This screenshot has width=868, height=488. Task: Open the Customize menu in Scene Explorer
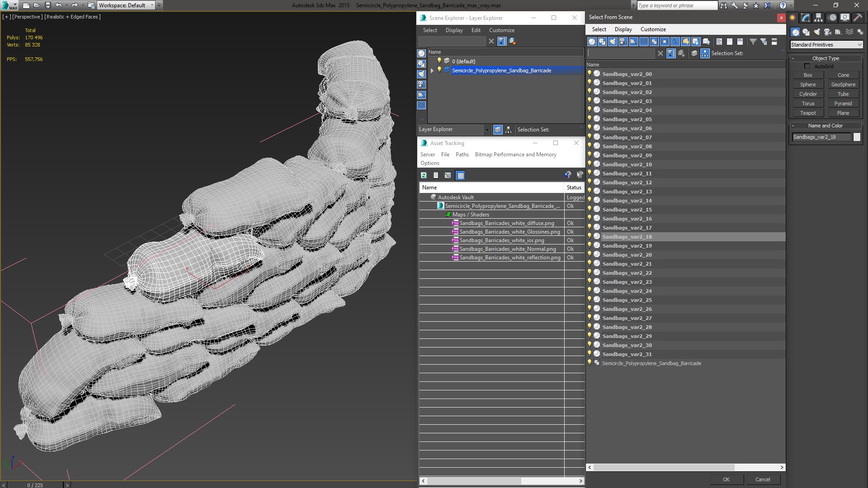point(501,30)
